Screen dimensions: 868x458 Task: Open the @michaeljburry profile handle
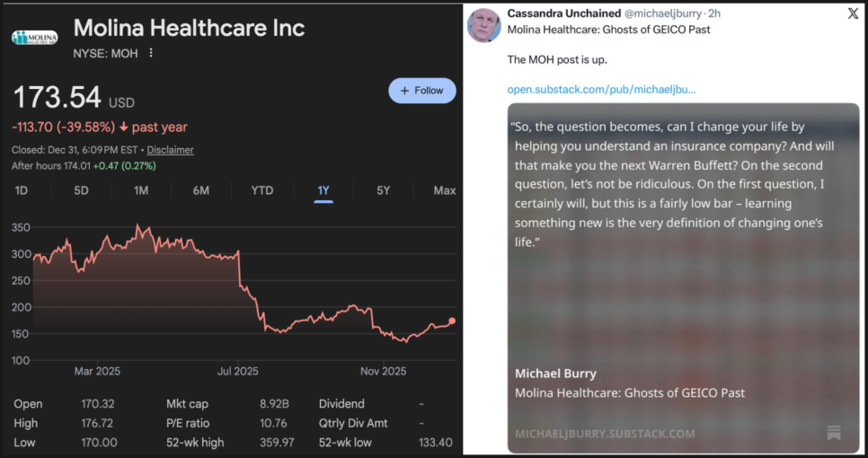pos(663,13)
